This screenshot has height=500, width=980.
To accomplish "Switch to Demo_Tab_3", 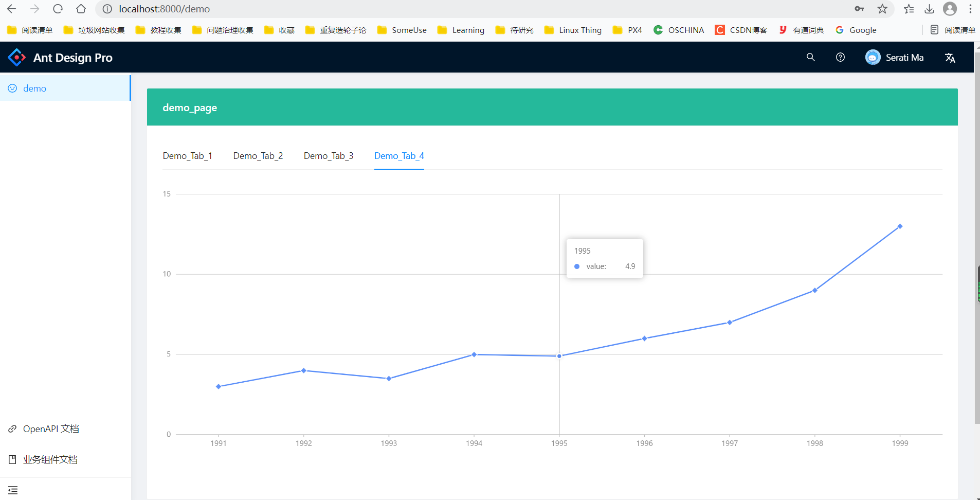I will point(329,156).
